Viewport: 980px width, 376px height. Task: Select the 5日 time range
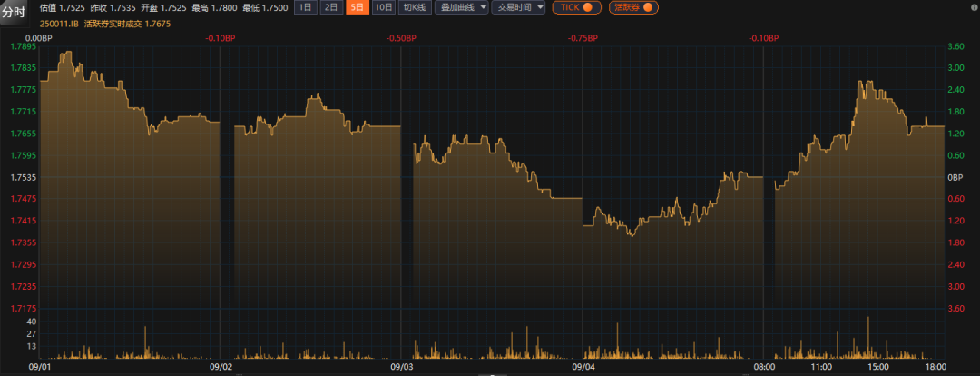click(x=358, y=7)
